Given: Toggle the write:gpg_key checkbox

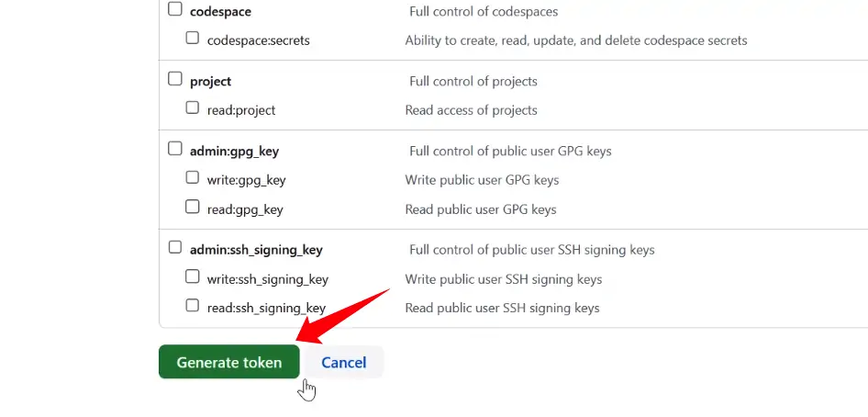Looking at the screenshot, I should pos(193,178).
